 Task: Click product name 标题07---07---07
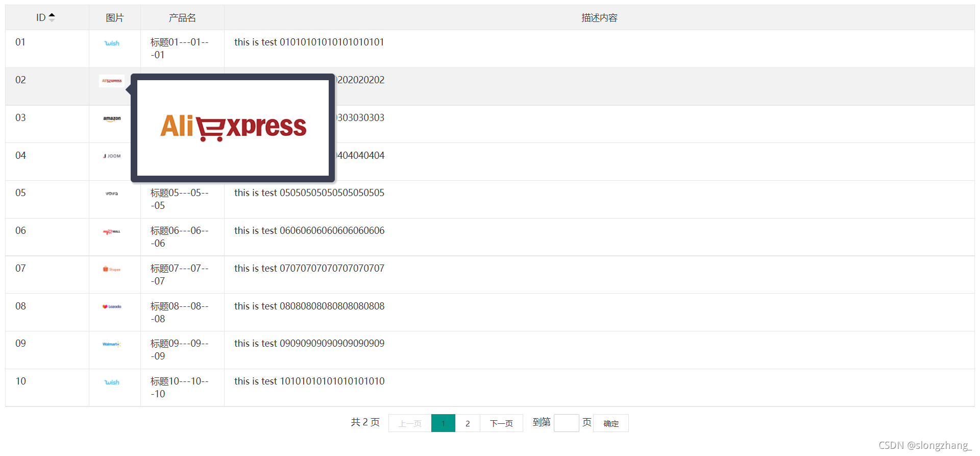tap(180, 275)
